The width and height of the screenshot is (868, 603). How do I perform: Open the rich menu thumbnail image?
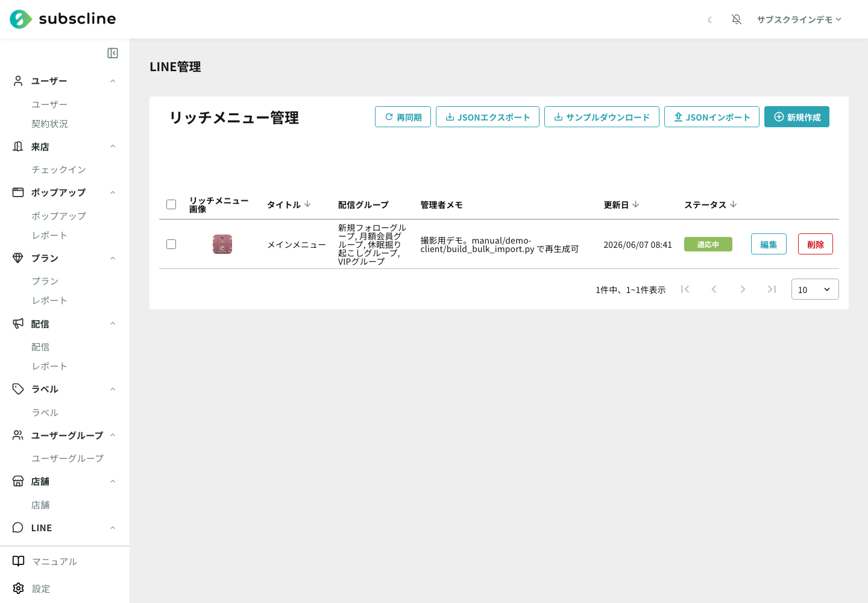[x=222, y=244]
